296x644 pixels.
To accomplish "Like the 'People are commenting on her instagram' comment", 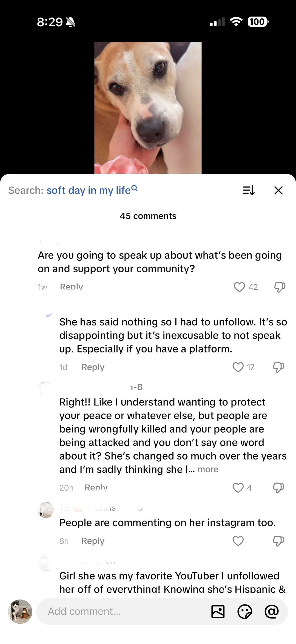I will point(238,541).
